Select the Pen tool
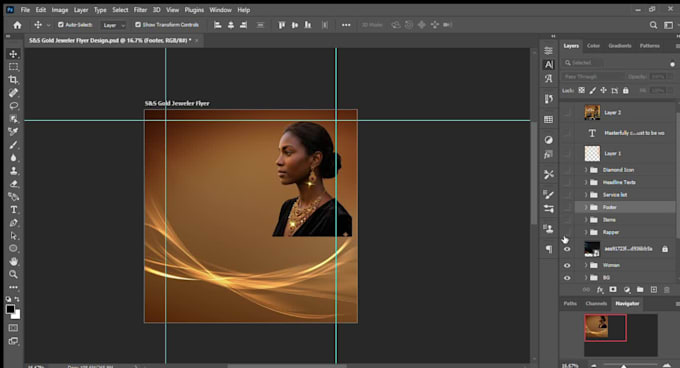Viewport: 680px width, 368px height. [13, 223]
